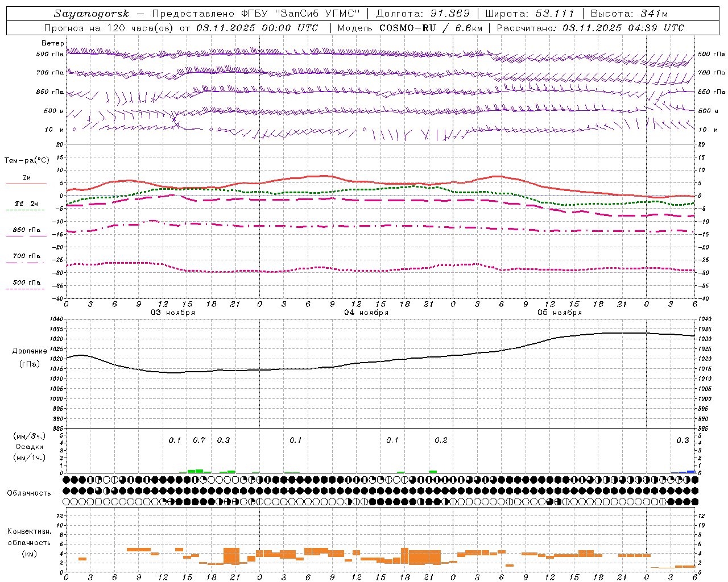Click the 03 ноября date label
The image size is (728, 582).
[x=173, y=313]
